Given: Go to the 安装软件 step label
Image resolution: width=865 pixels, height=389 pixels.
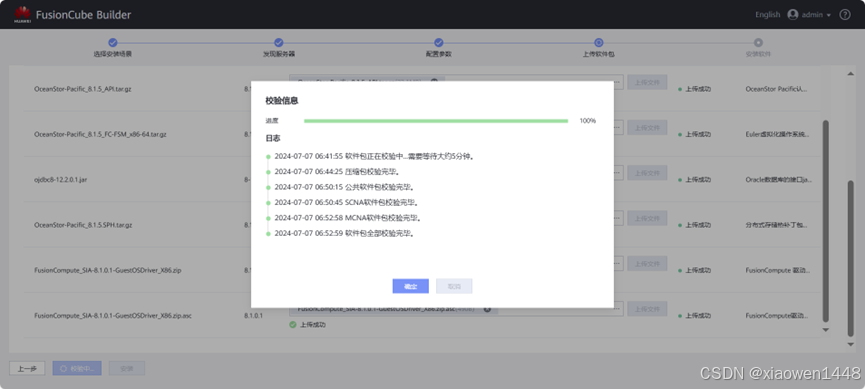Looking at the screenshot, I should pos(759,54).
